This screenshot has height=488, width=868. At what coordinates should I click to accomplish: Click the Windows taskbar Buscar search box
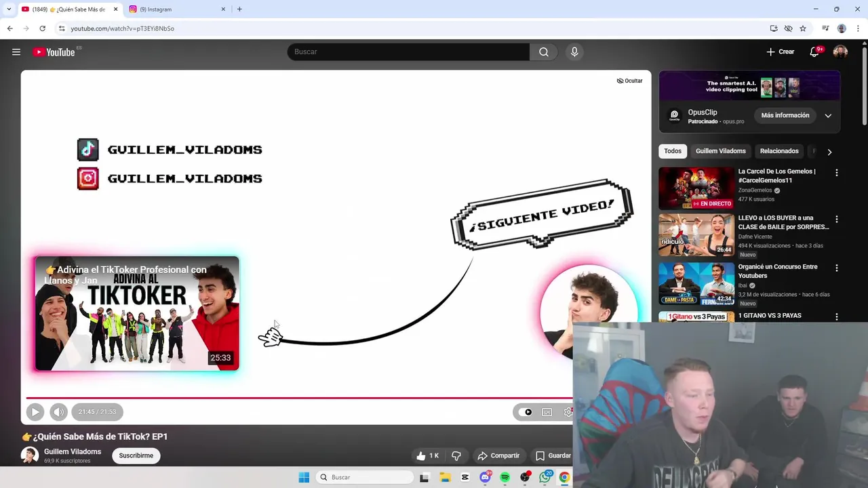[x=366, y=477]
